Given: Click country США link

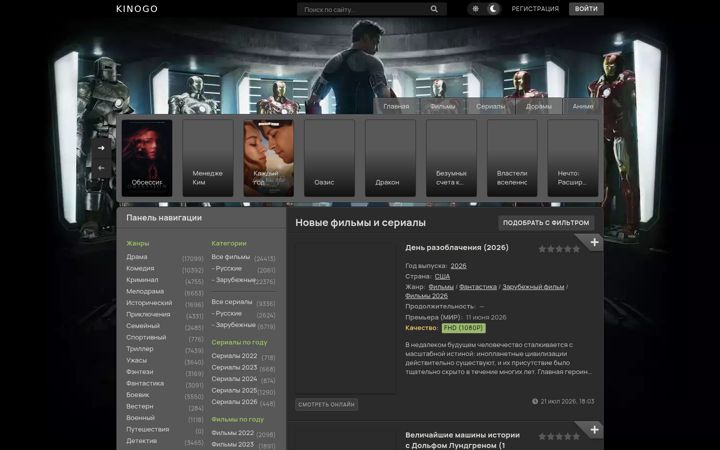Looking at the screenshot, I should (x=442, y=276).
